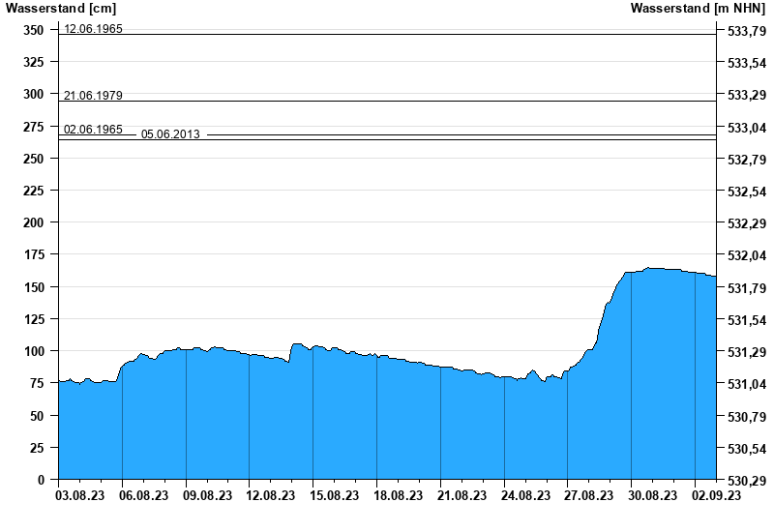Select the 21.08.23 date label

461,495
